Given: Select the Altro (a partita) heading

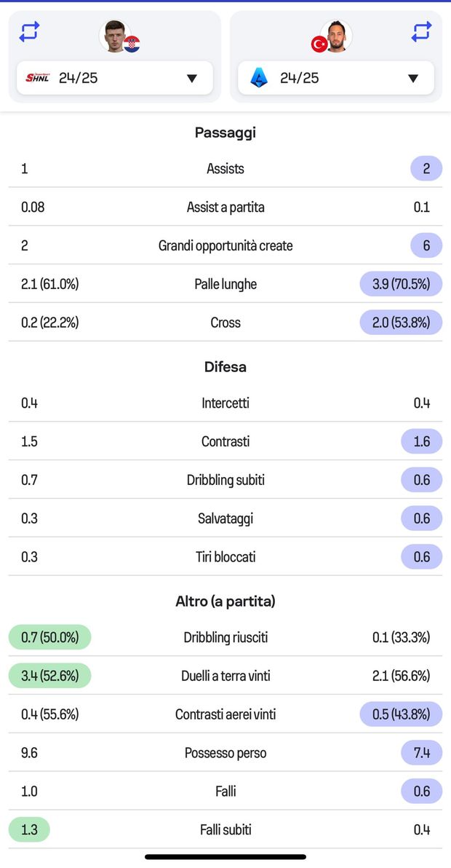Looking at the screenshot, I should click(x=225, y=601).
